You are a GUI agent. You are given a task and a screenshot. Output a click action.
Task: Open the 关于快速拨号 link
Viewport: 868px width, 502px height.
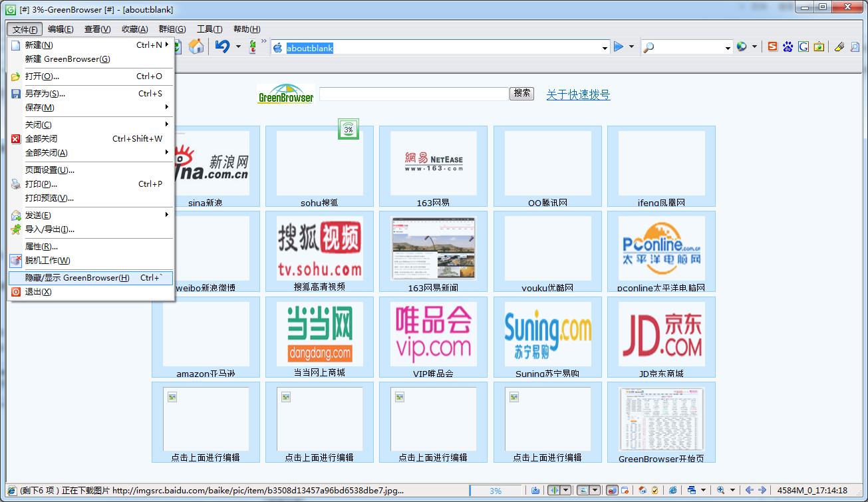pyautogui.click(x=577, y=94)
